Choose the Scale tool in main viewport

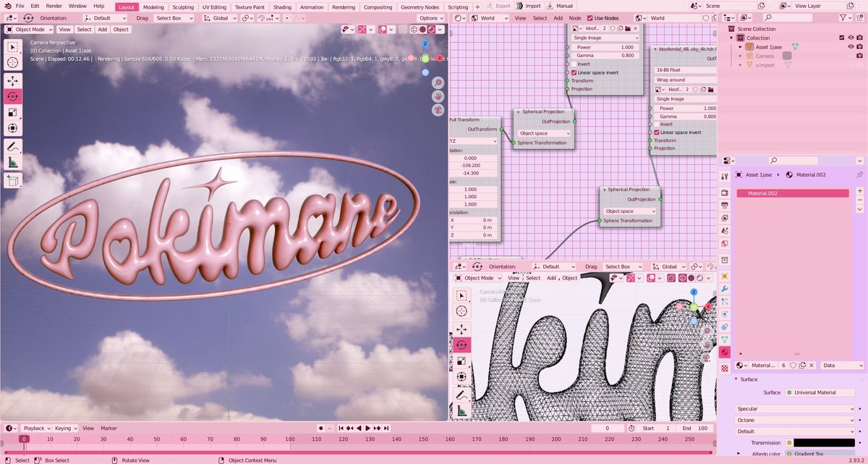pyautogui.click(x=13, y=112)
